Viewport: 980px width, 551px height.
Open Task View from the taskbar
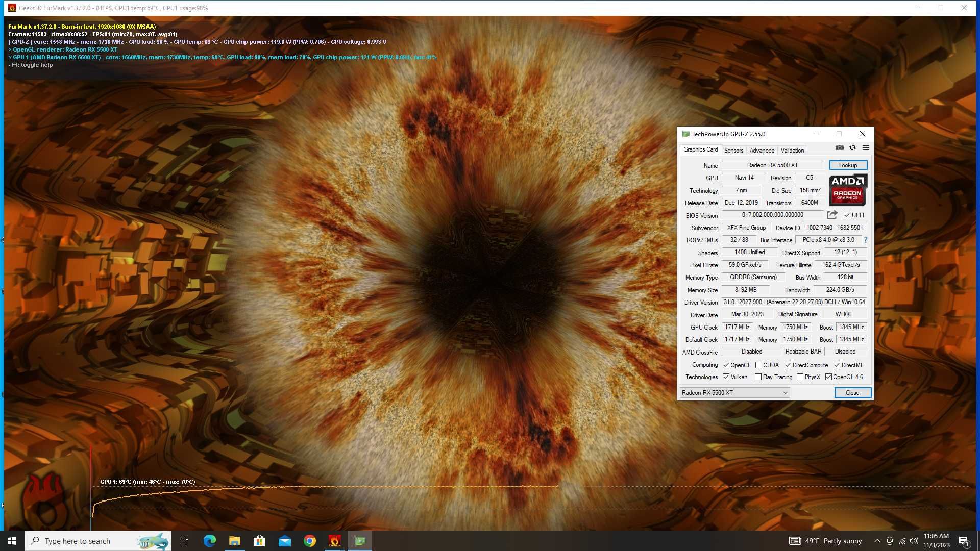click(x=184, y=541)
